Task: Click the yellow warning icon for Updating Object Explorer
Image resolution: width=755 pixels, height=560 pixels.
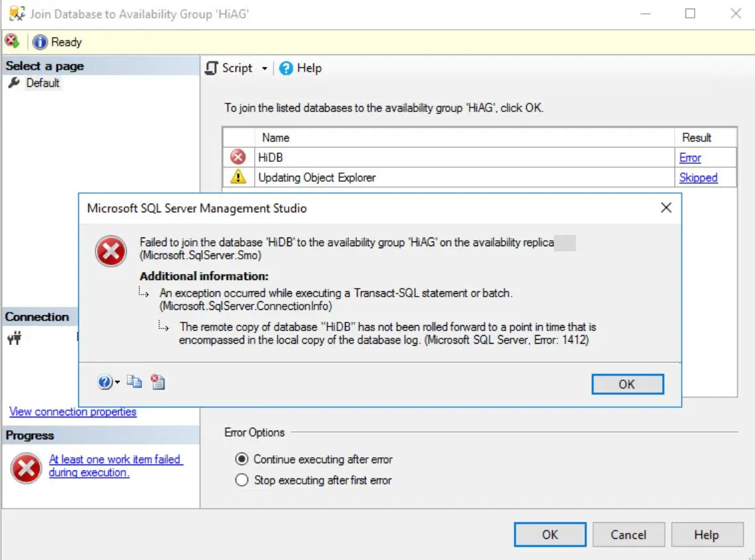Action: click(238, 176)
